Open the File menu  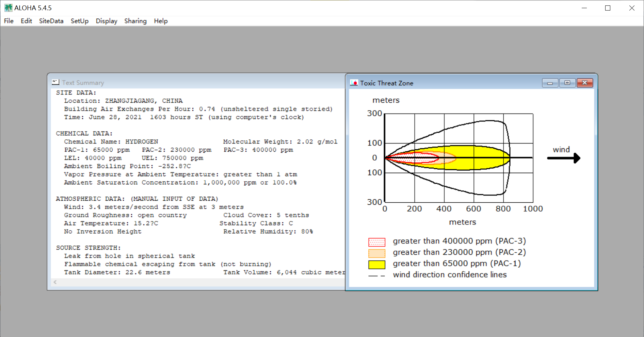(9, 21)
